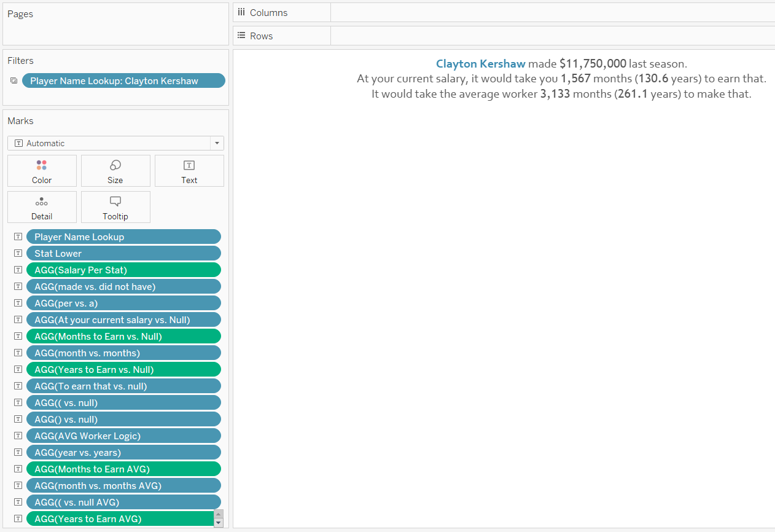Screen dimensions: 775x532
Task: Click the filter icon beside the Filters shelf pill
Action: (x=12, y=80)
